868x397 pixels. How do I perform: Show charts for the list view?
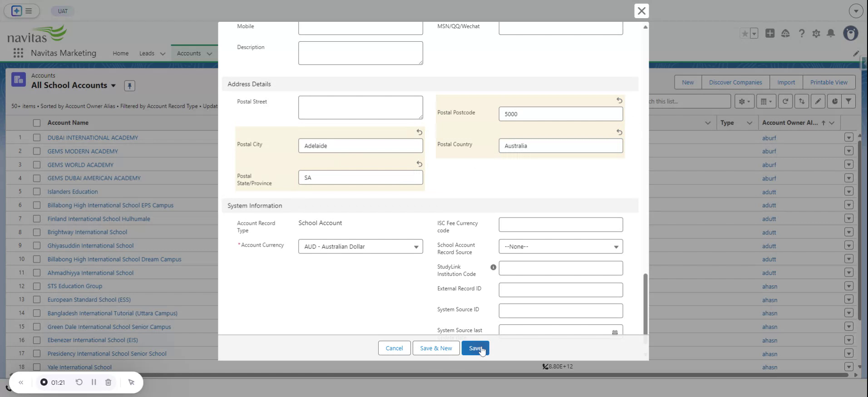coord(834,101)
